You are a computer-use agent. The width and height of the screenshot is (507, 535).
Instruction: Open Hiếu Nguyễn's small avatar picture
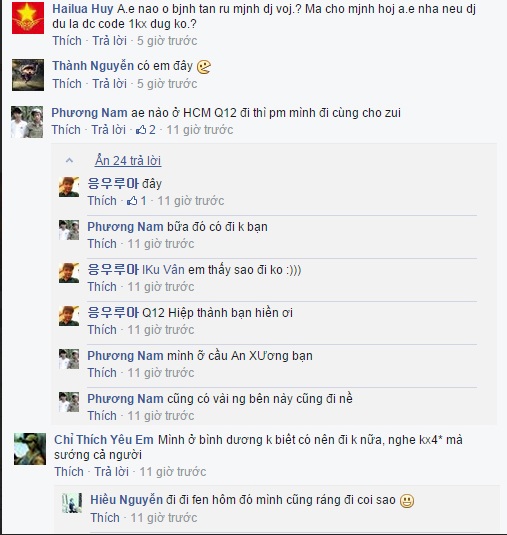pyautogui.click(x=72, y=503)
